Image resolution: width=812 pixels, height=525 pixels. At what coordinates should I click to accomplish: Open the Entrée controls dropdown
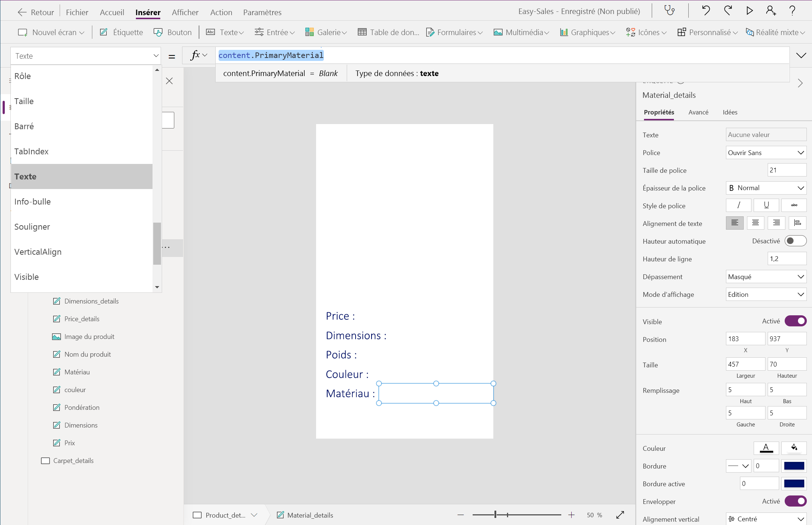coord(275,32)
